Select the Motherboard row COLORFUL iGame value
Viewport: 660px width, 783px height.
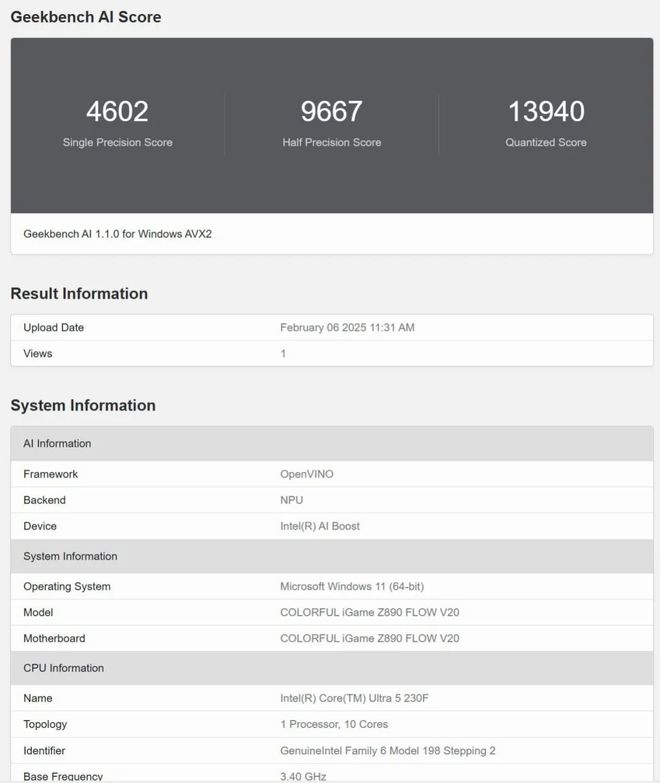pyautogui.click(x=370, y=638)
